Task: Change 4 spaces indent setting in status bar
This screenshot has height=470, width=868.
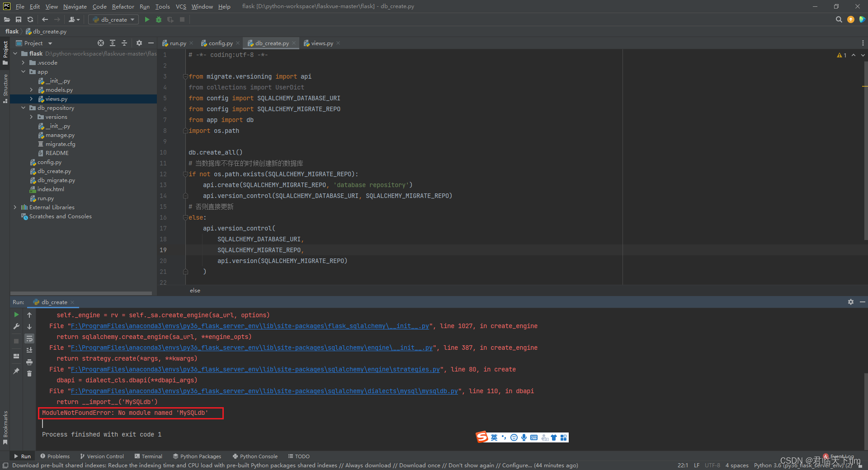Action: point(737,465)
